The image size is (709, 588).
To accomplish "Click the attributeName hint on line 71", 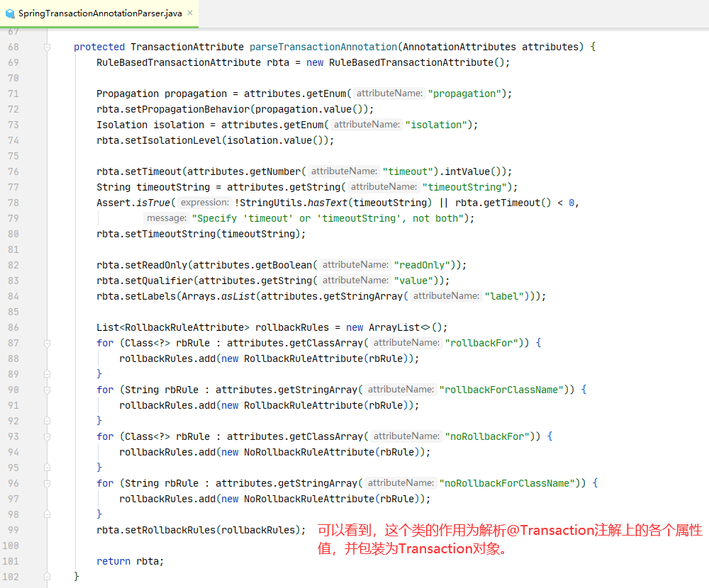I will tap(389, 93).
